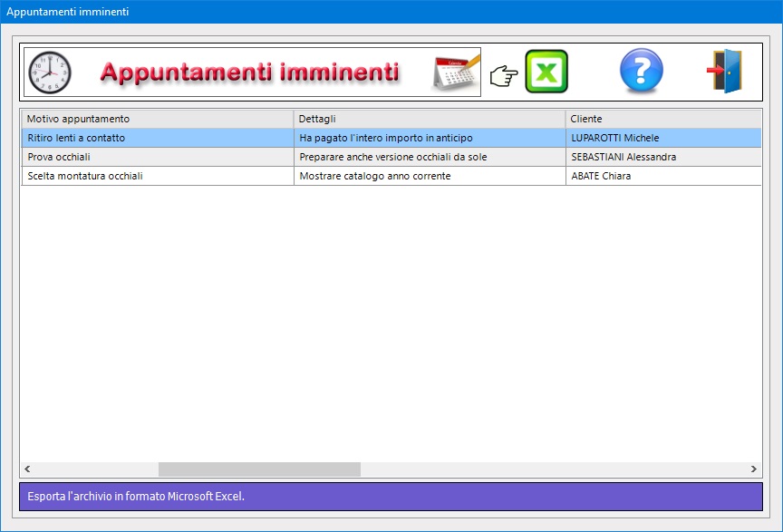Viewport: 783px width, 532px height.
Task: Export the archive via the Excel icon
Action: click(x=546, y=72)
